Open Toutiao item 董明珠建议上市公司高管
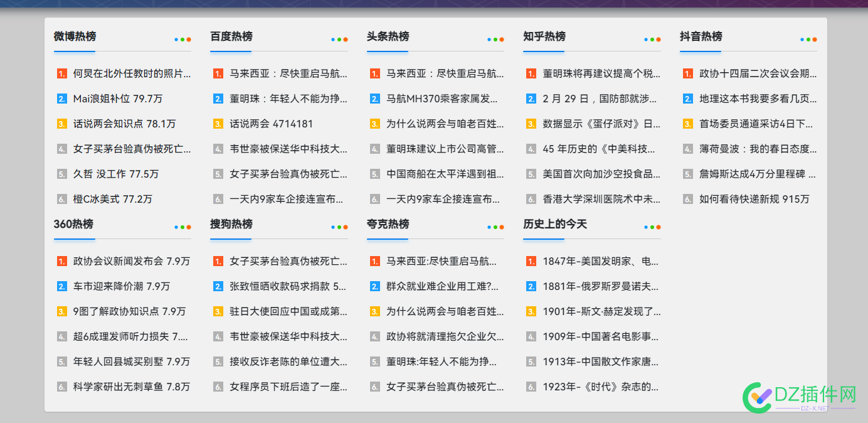Screen dimensions: 868x423 click(x=445, y=149)
